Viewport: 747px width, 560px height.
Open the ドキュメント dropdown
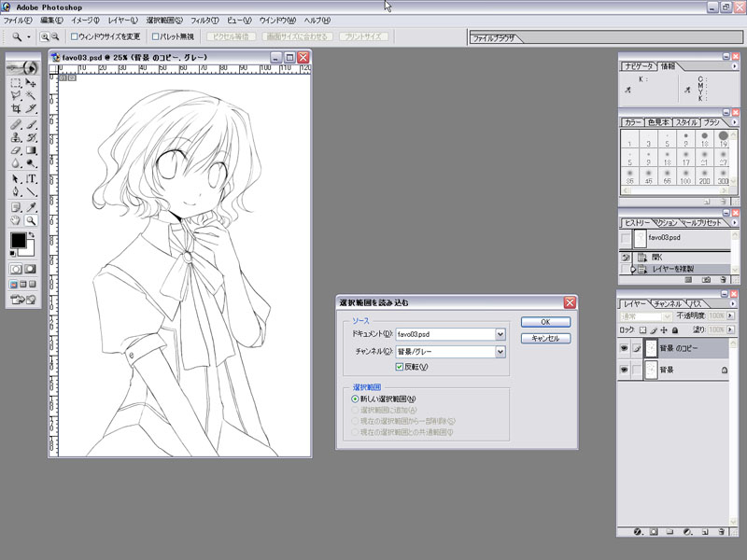pyautogui.click(x=500, y=334)
